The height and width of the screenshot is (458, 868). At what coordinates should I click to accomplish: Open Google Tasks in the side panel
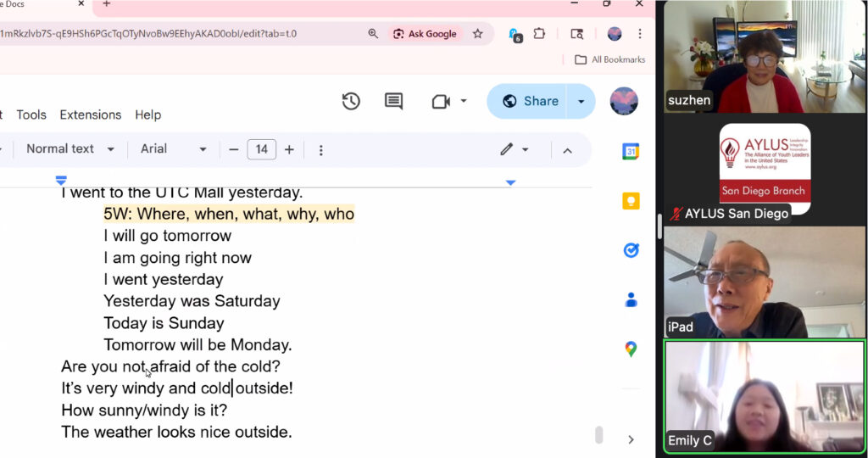(631, 250)
